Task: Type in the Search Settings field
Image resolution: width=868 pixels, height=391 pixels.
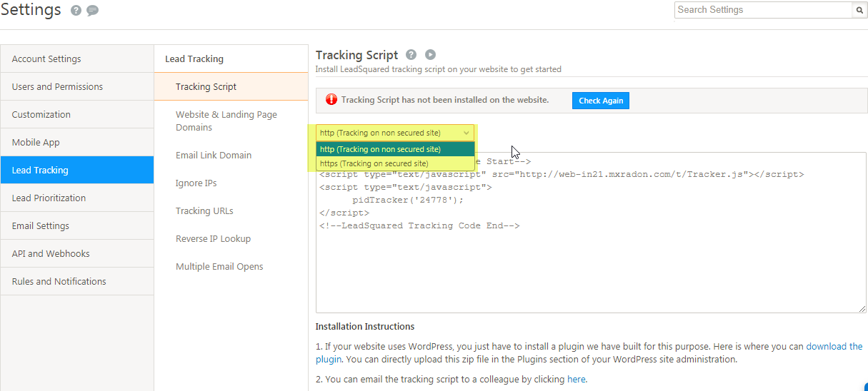Action: tap(762, 10)
